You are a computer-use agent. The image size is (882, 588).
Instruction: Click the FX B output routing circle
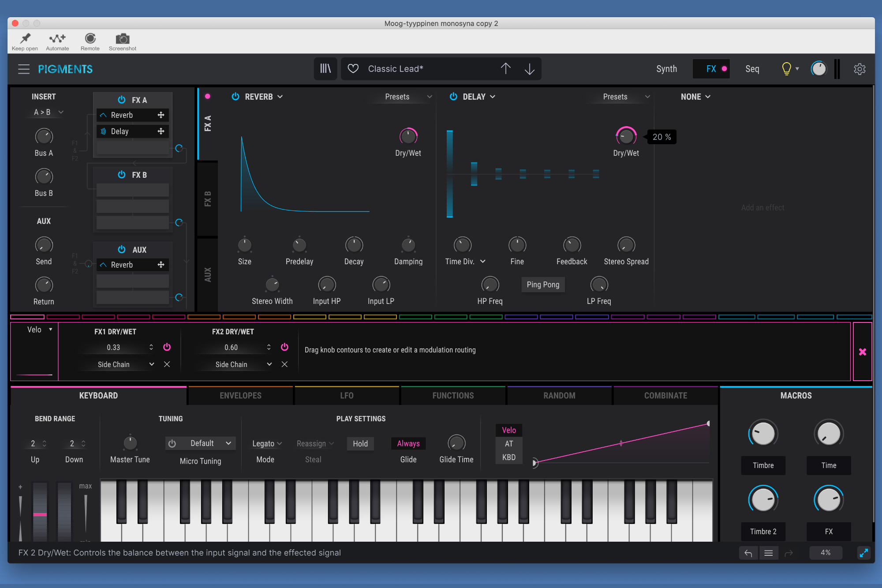click(179, 222)
